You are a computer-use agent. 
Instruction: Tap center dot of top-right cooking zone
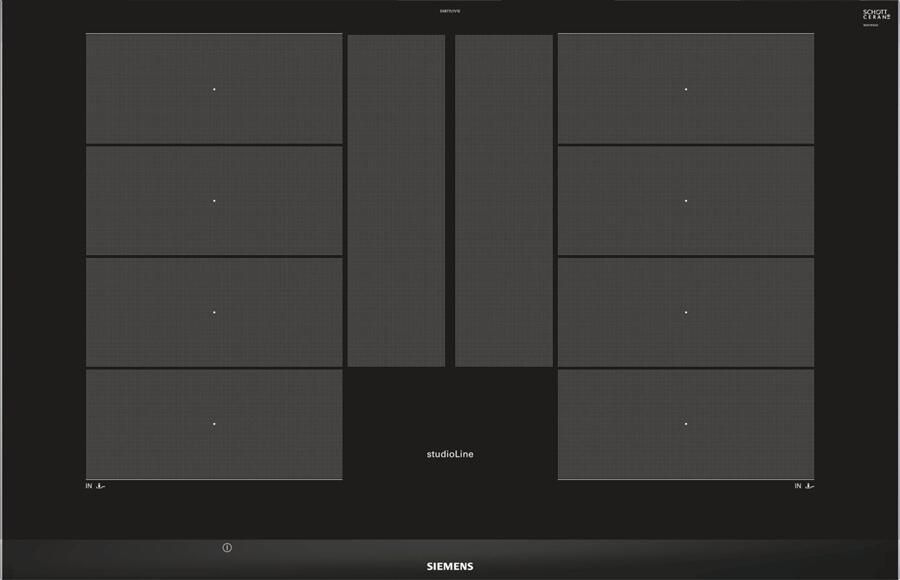point(686,89)
